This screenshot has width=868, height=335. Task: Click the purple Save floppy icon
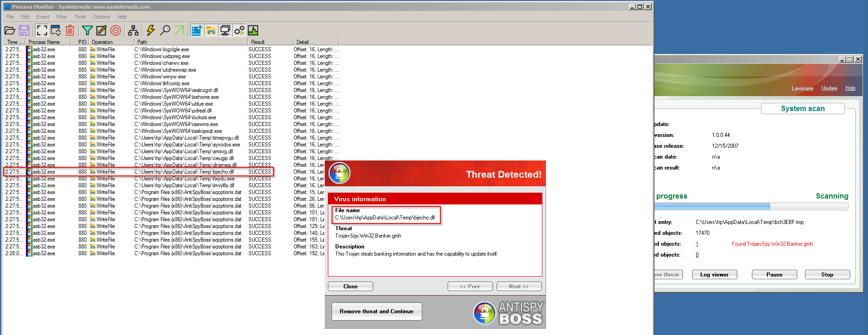(24, 30)
